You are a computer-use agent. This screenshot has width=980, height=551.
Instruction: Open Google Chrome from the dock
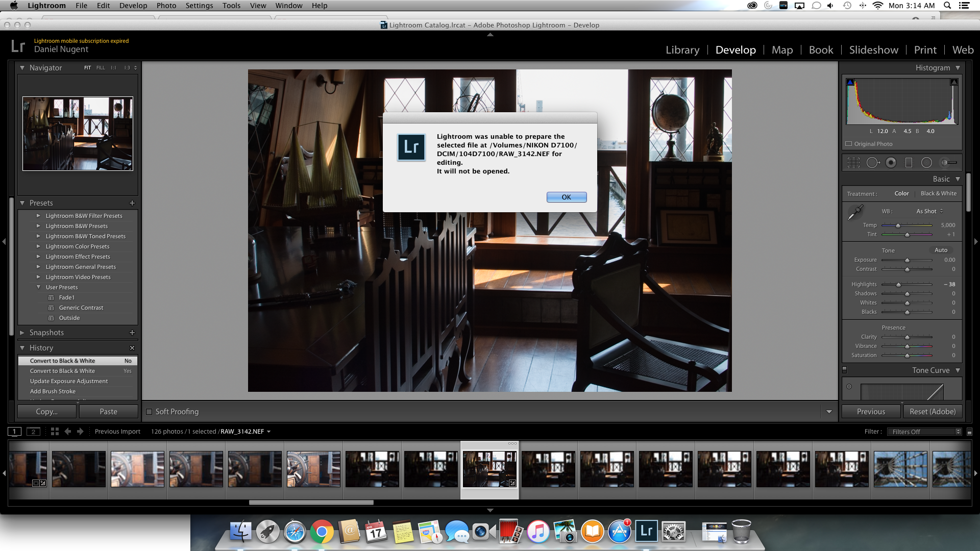click(322, 532)
